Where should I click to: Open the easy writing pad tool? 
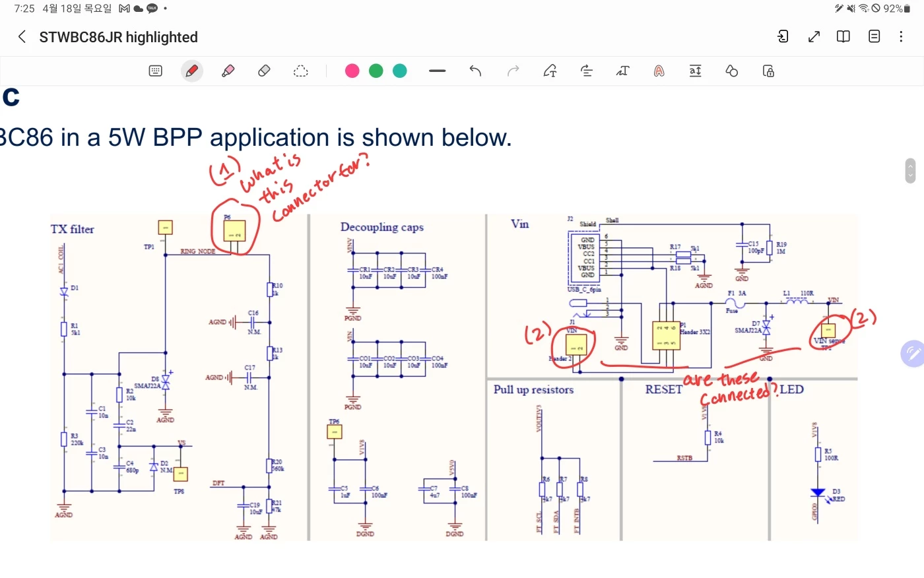point(695,71)
